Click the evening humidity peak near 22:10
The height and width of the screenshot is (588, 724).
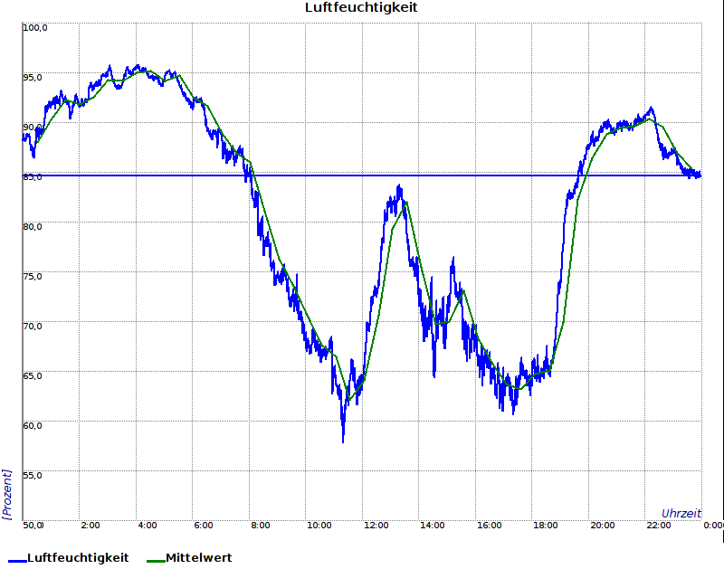pos(651,109)
